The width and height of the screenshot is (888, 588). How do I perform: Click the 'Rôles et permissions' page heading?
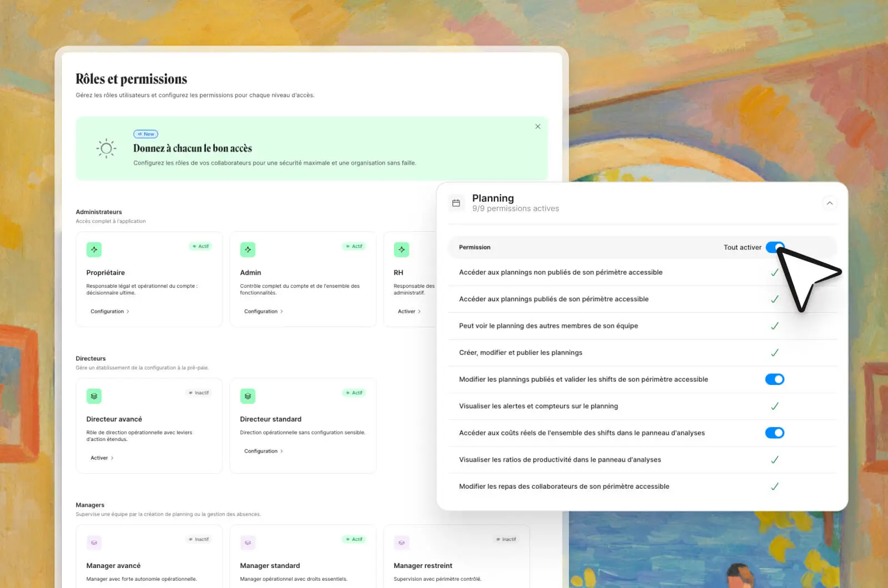click(132, 79)
